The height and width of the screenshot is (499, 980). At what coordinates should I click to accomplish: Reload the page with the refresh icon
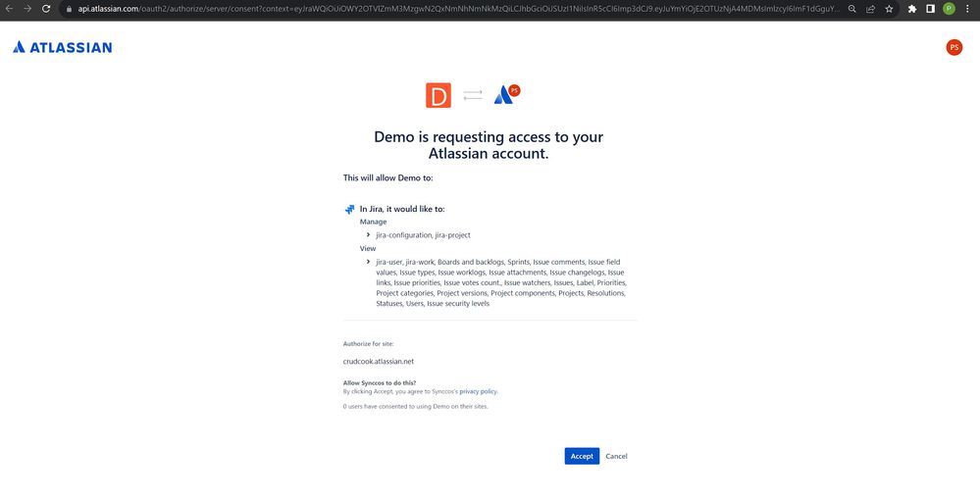pos(46,10)
